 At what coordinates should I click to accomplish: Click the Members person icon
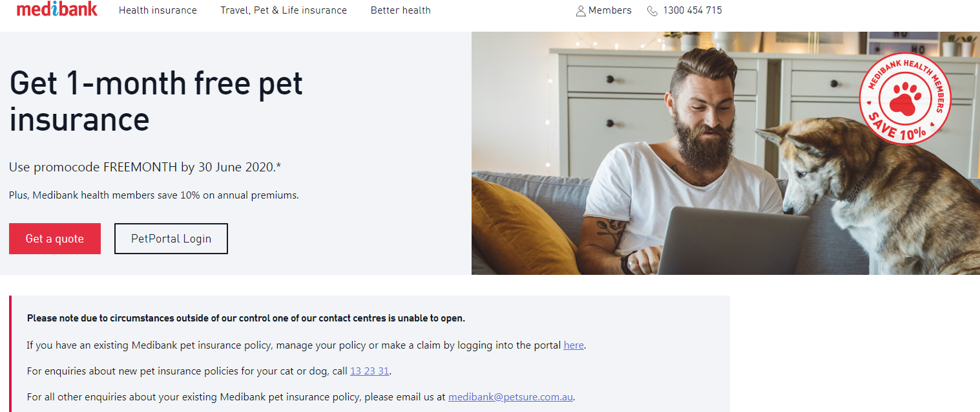(580, 11)
